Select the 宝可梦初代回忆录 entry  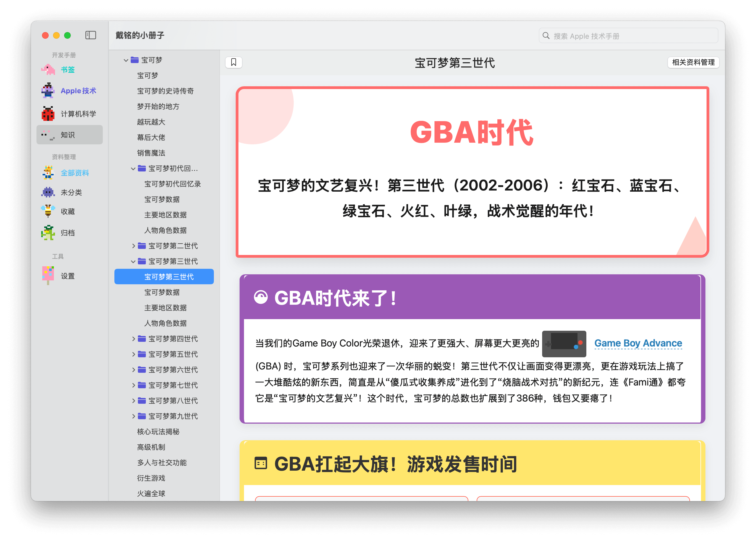[172, 184]
